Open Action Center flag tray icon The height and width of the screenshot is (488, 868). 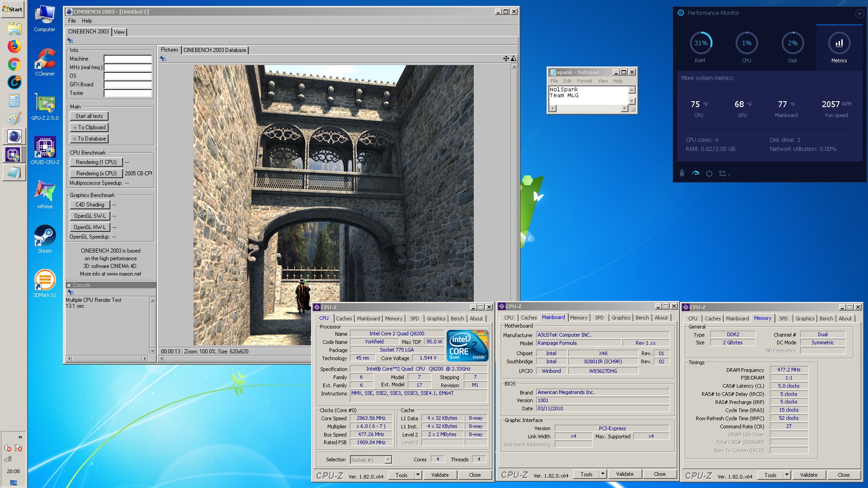pos(19,448)
